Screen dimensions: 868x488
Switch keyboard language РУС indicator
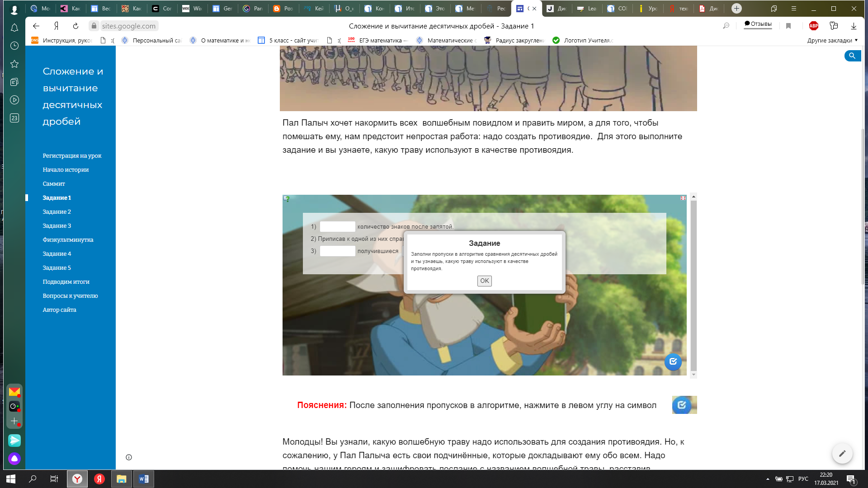tap(803, 479)
